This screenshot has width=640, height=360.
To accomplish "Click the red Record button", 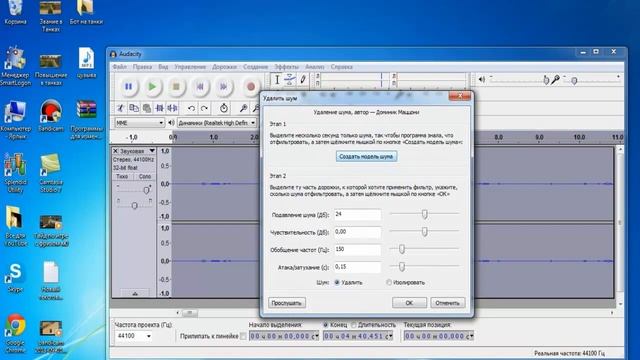I will 251,87.
